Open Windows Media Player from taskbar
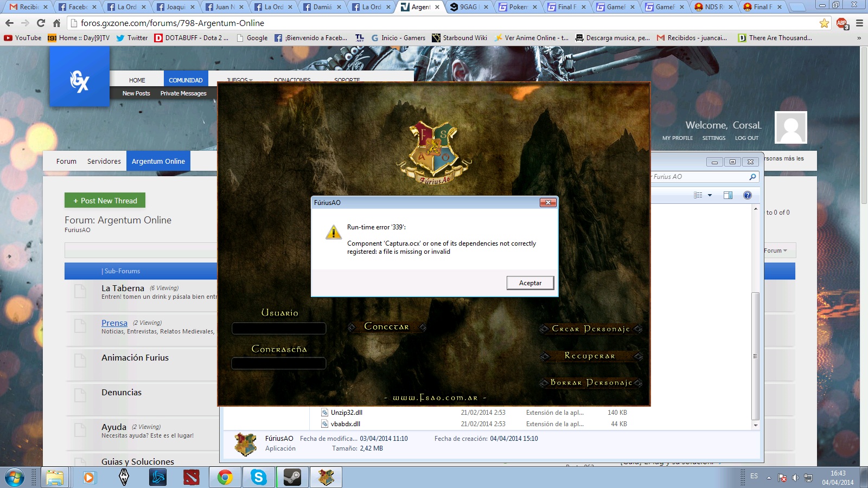This screenshot has width=868, height=488. pyautogui.click(x=89, y=478)
